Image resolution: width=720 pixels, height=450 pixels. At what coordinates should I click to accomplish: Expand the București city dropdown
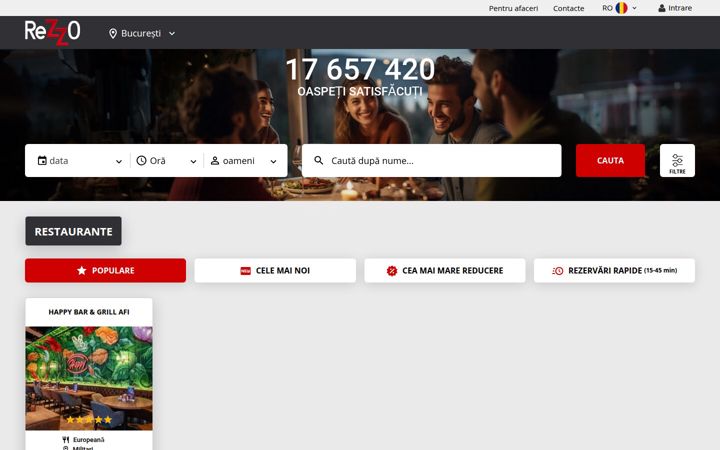click(x=172, y=34)
